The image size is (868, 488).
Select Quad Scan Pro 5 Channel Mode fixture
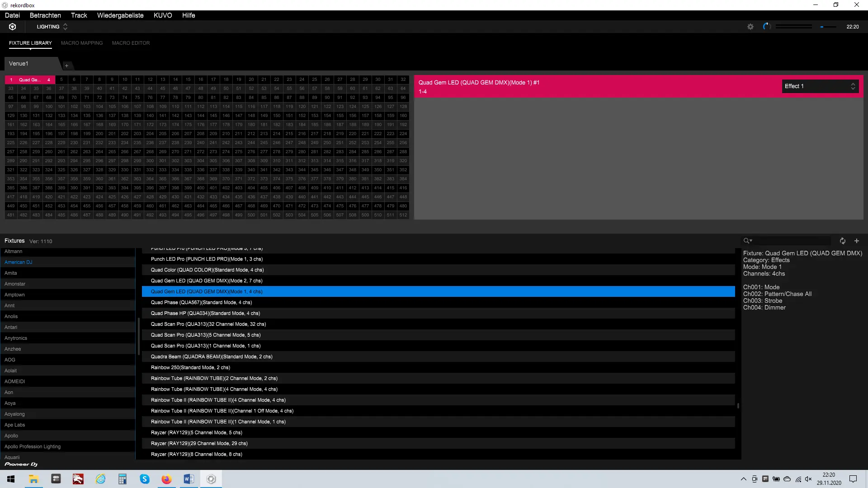(206, 335)
